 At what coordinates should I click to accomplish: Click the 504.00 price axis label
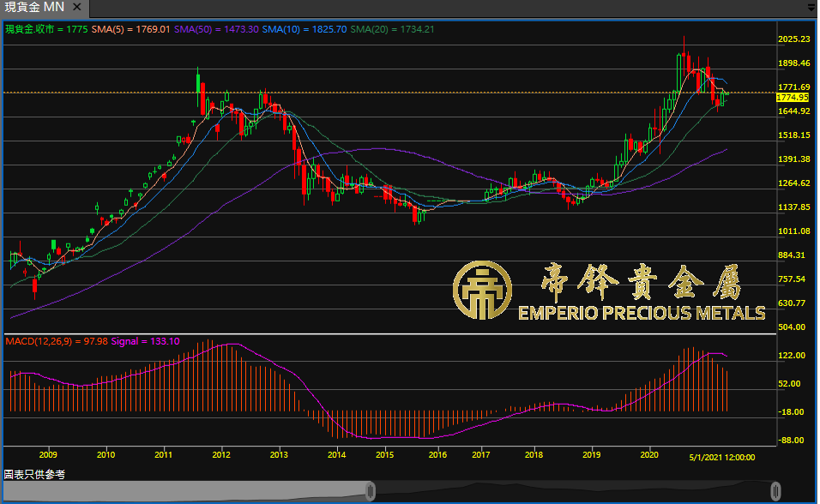(x=792, y=327)
